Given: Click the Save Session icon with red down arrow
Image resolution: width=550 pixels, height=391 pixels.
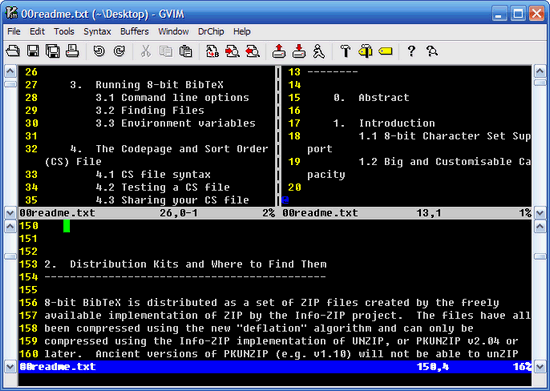Looking at the screenshot, I should [299, 52].
